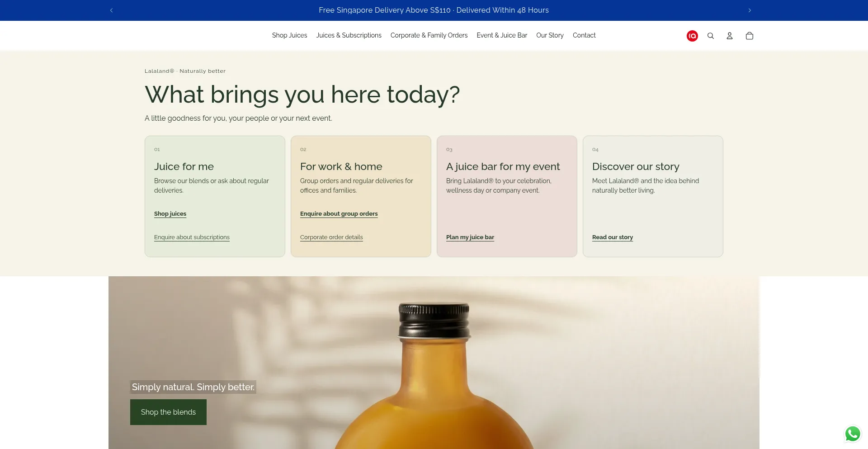Click Enquire about subscriptions link
The width and height of the screenshot is (868, 449).
(192, 237)
